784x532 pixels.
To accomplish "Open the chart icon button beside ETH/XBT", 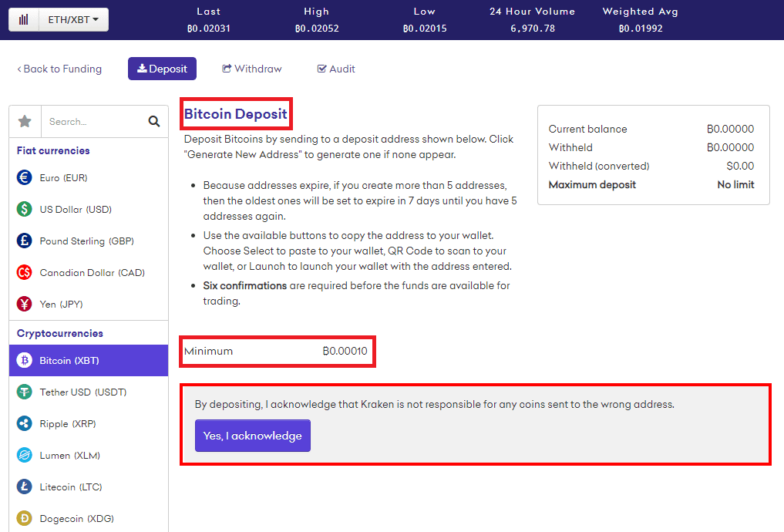I will click(x=23, y=19).
